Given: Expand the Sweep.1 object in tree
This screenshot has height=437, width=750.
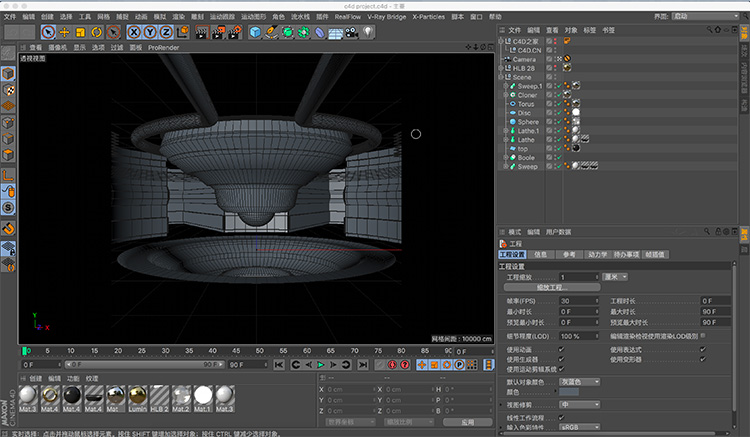Looking at the screenshot, I should (506, 86).
